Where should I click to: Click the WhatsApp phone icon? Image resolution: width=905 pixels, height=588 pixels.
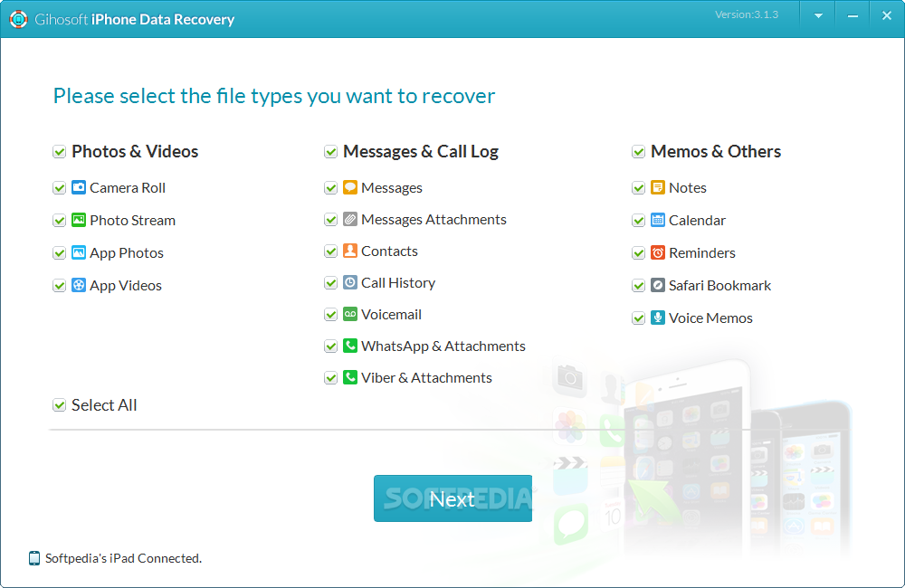point(349,346)
